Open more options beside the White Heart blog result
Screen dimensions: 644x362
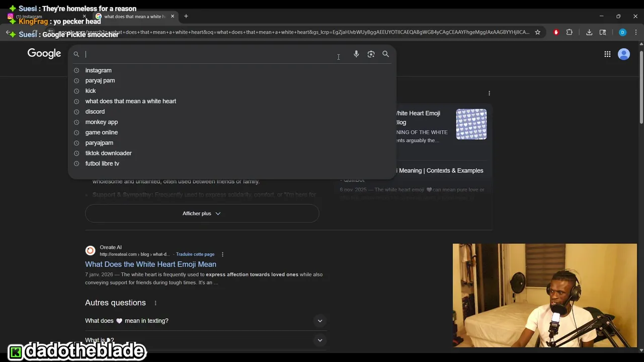coord(489,93)
